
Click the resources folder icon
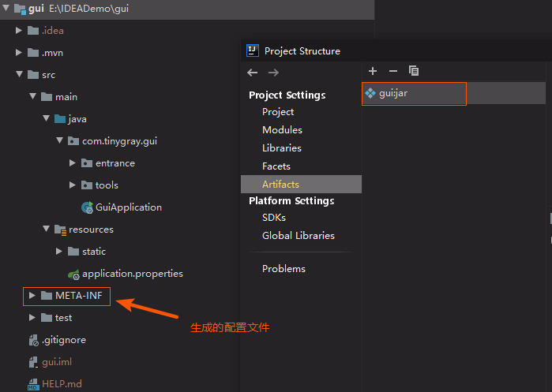(x=60, y=230)
